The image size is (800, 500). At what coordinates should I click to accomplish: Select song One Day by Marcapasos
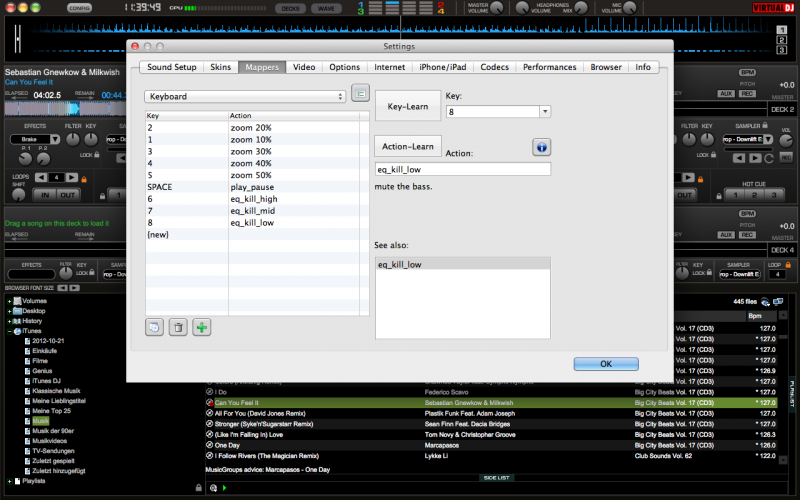490,445
